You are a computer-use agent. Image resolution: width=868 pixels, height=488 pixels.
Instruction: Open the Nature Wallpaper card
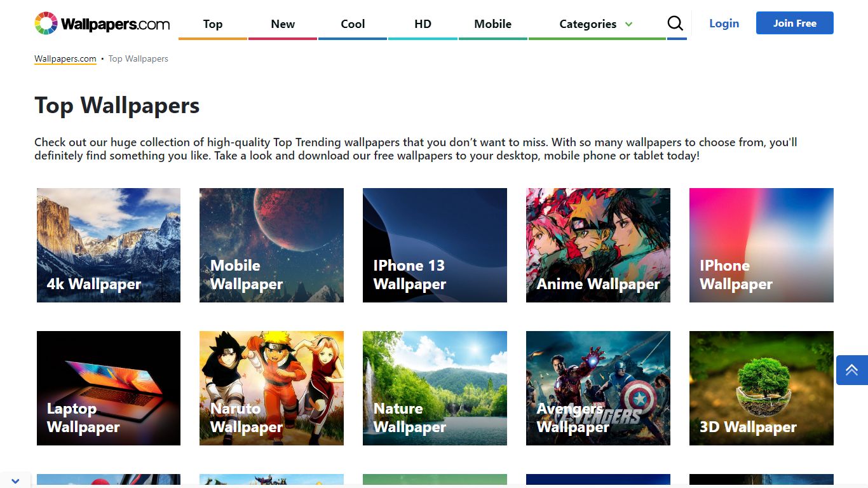point(435,388)
